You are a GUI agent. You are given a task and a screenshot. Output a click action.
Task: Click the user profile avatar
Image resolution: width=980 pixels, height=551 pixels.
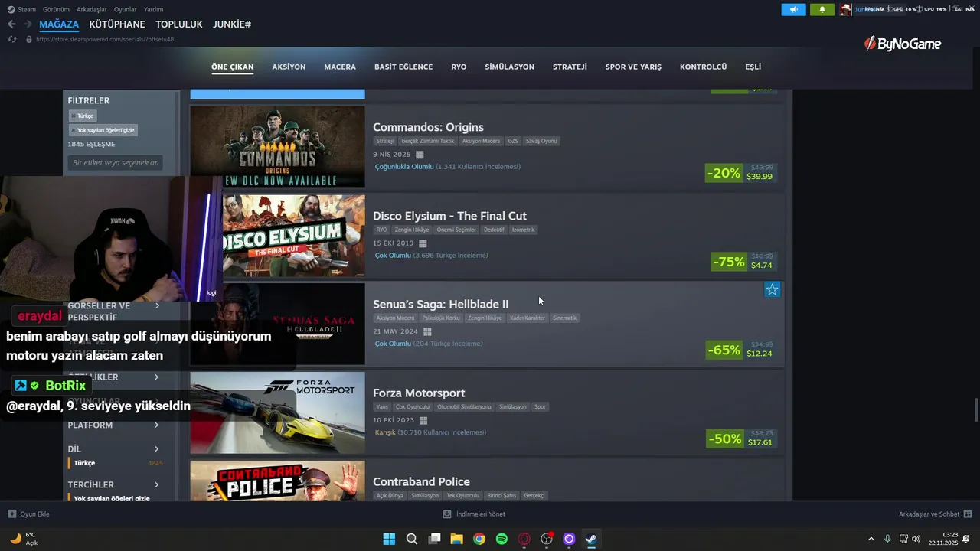[845, 9]
